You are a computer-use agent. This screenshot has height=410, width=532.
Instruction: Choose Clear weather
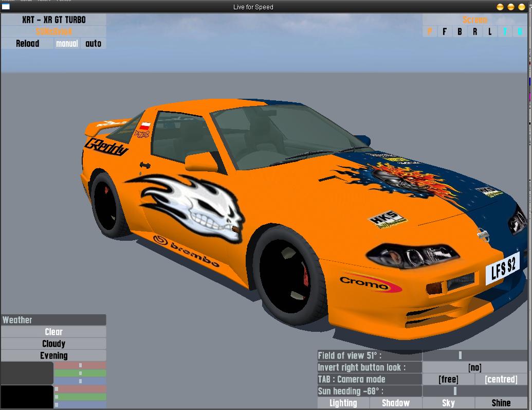click(53, 332)
